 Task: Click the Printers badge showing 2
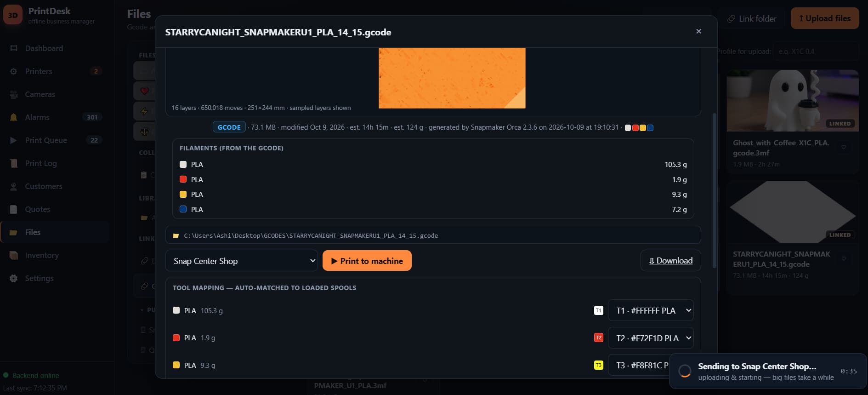coord(96,71)
